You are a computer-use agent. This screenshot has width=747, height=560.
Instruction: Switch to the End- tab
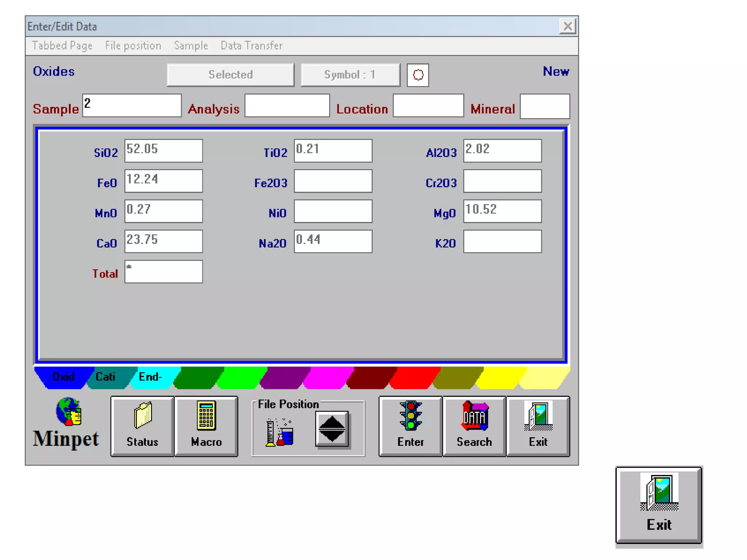click(150, 377)
